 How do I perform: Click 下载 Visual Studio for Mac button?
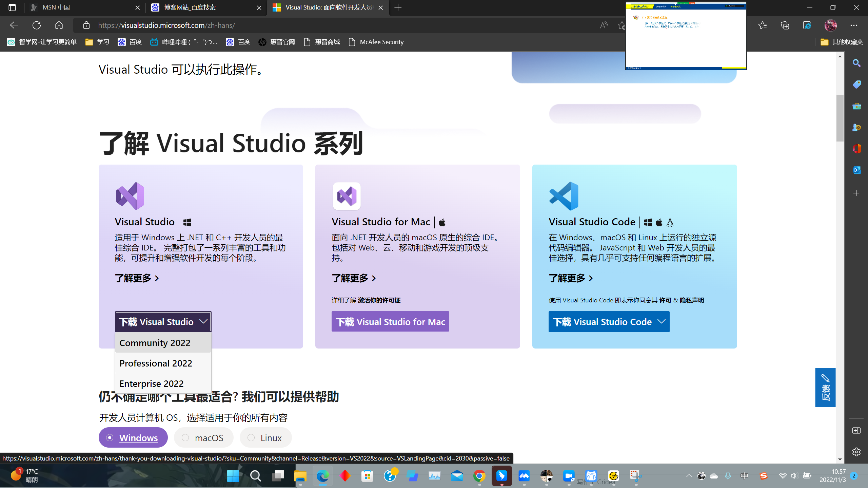(390, 321)
